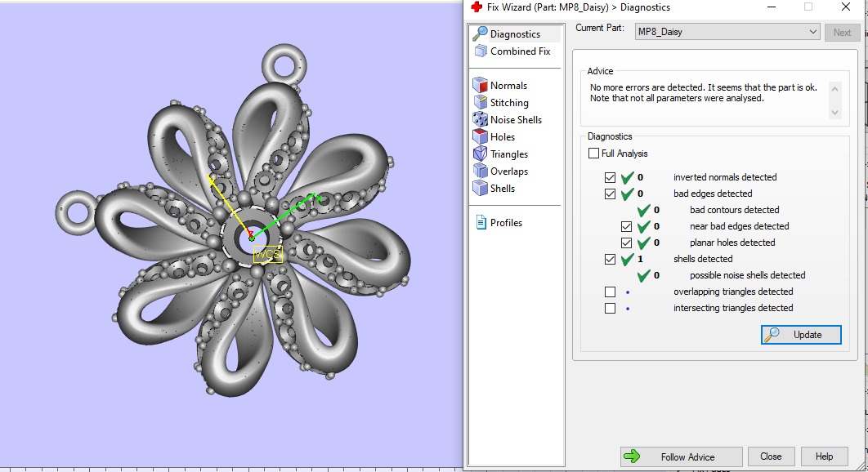Click the Triangles icon
This screenshot has height=472, width=868.
click(x=480, y=154)
